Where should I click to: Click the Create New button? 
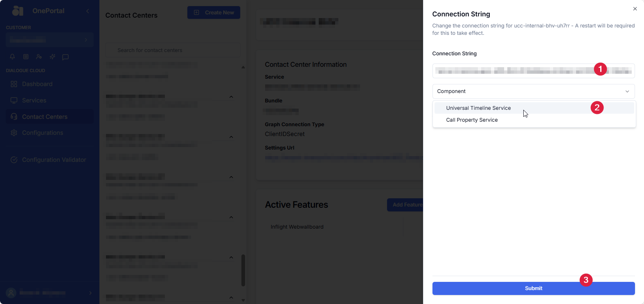214,13
